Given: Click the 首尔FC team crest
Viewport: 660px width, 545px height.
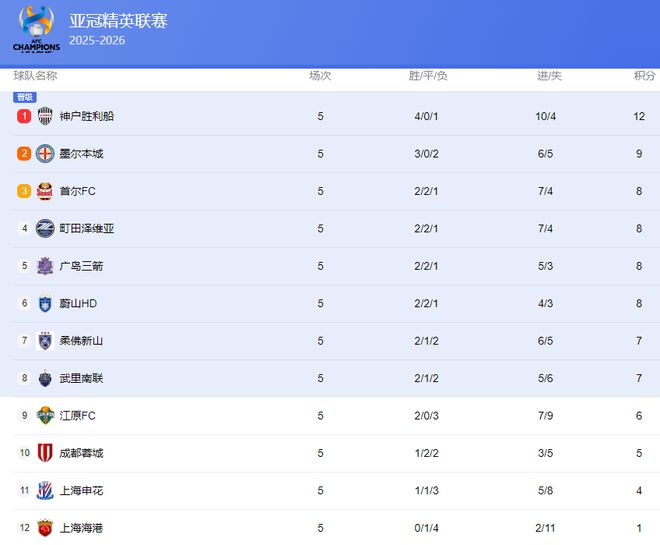Looking at the screenshot, I should tap(45, 191).
